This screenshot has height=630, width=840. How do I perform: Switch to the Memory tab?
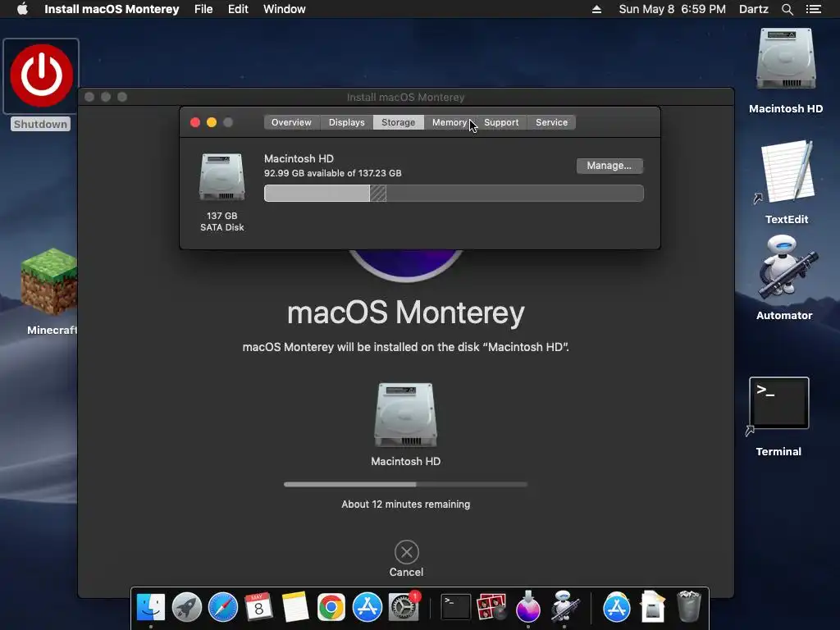coord(450,122)
